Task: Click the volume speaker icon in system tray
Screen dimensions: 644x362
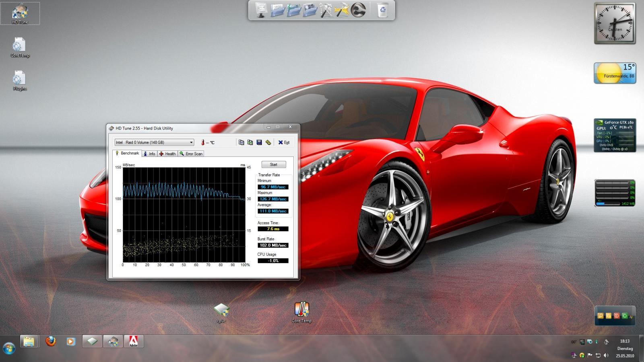Action: [606, 356]
